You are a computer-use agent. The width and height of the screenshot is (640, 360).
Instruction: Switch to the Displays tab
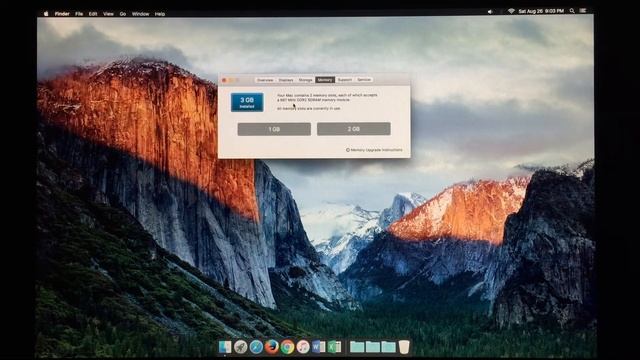point(286,80)
